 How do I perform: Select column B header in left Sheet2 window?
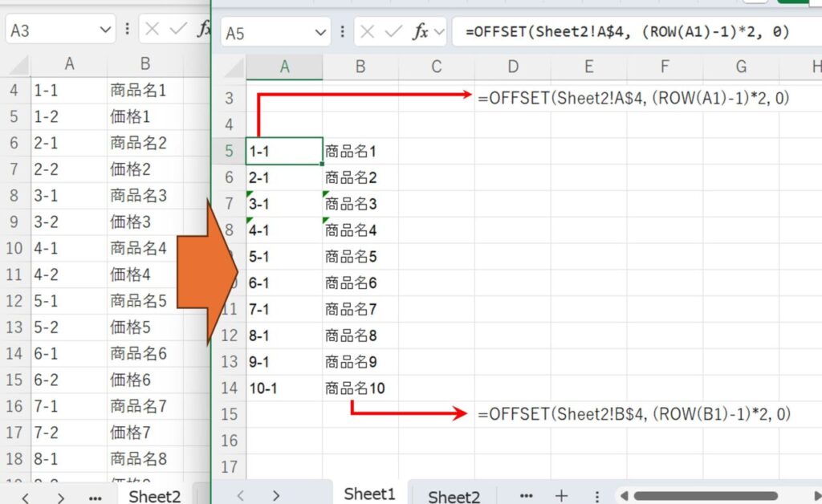tap(145, 64)
